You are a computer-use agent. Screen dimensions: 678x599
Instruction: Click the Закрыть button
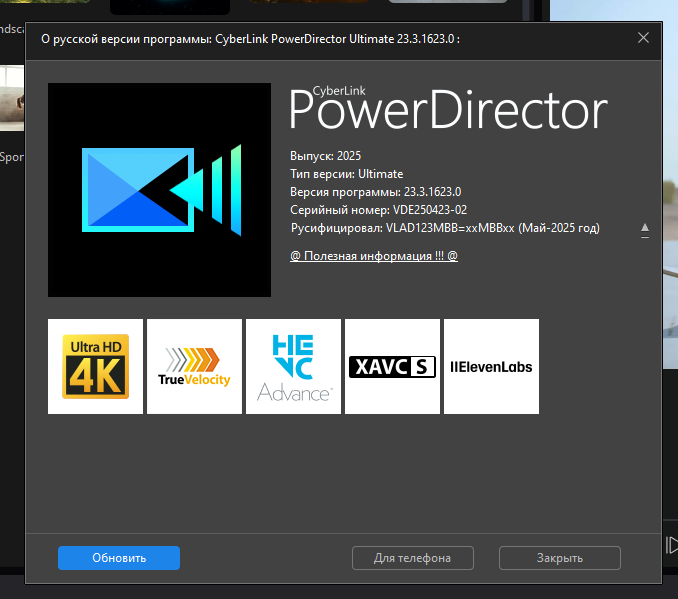click(560, 558)
